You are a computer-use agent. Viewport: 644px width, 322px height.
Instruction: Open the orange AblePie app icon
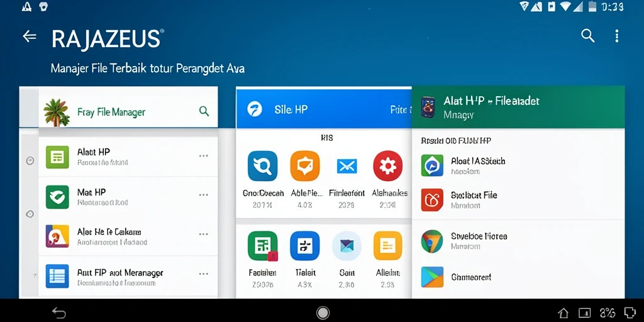point(305,166)
